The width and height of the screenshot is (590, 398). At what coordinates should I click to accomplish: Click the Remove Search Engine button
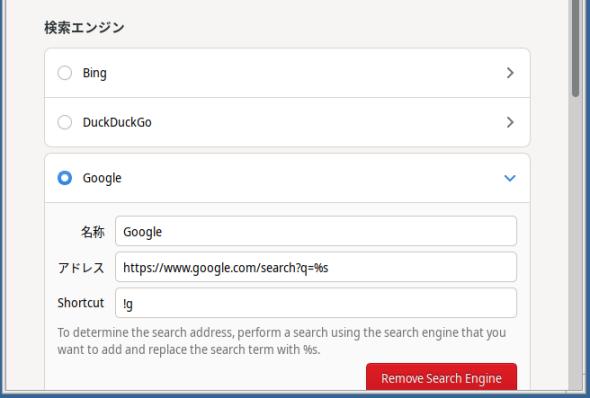[441, 378]
